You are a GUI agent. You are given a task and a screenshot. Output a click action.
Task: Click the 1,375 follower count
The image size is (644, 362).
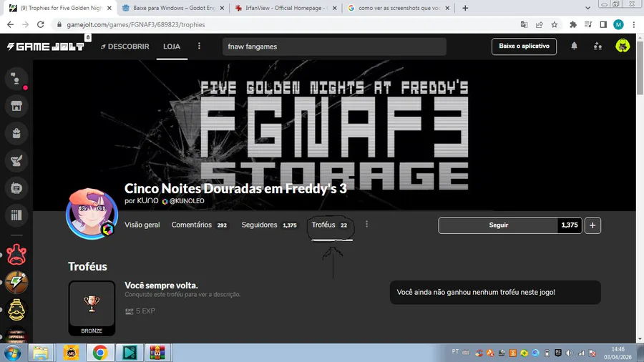pos(570,225)
